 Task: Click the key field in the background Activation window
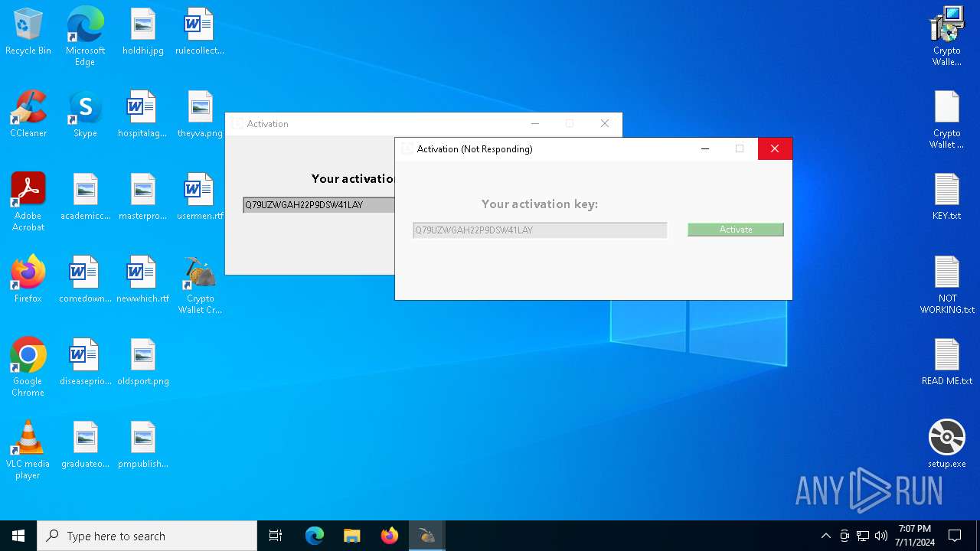tap(318, 205)
